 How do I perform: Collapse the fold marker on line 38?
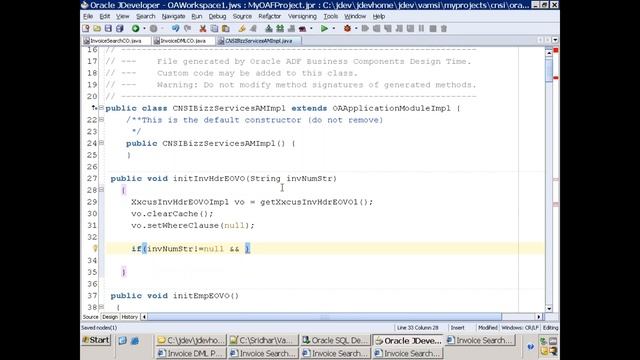tap(101, 307)
